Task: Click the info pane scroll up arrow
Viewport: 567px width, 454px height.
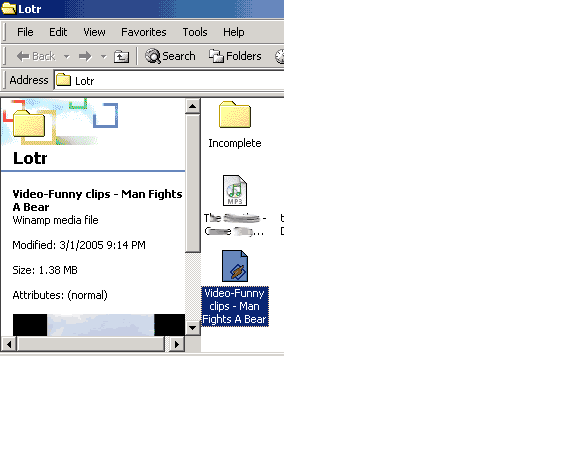Action: pyautogui.click(x=192, y=106)
